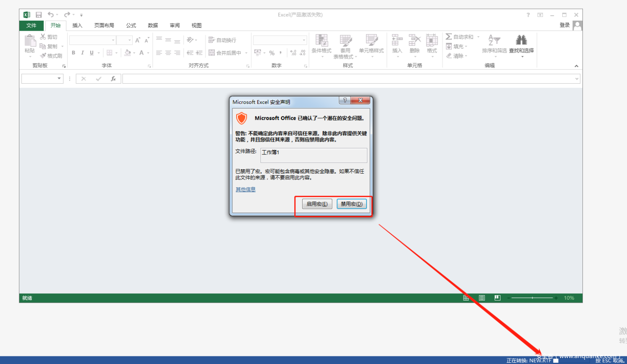Click the Borders icon
The image size is (627, 364).
(x=109, y=53)
